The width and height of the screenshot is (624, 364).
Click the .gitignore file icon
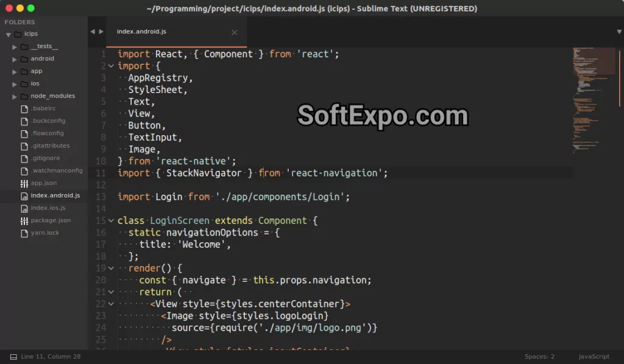pos(24,158)
